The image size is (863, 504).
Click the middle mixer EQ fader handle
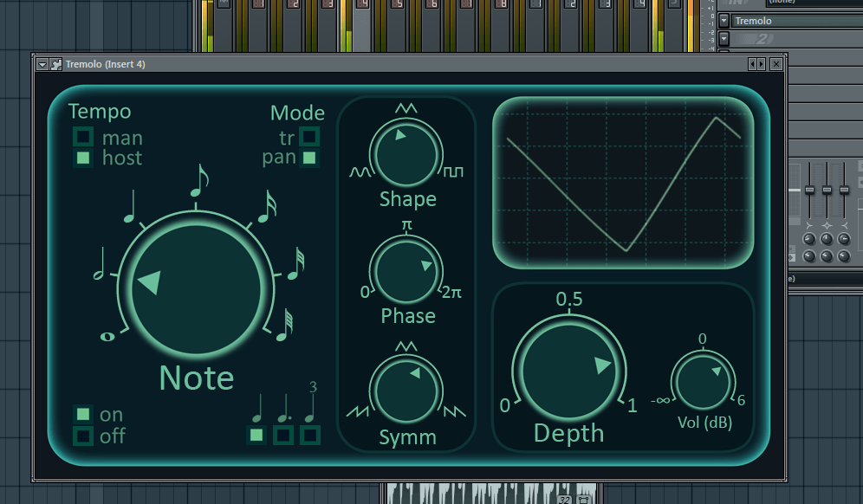click(827, 191)
